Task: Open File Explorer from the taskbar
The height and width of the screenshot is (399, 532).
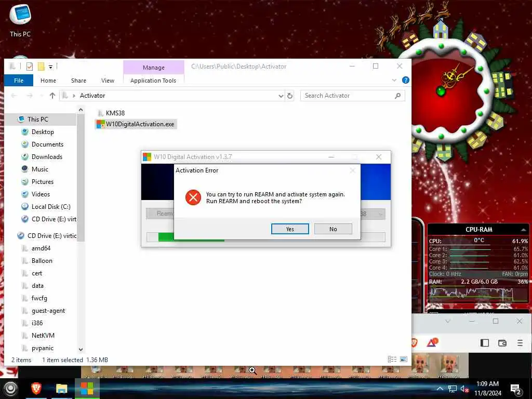Action: (x=62, y=389)
